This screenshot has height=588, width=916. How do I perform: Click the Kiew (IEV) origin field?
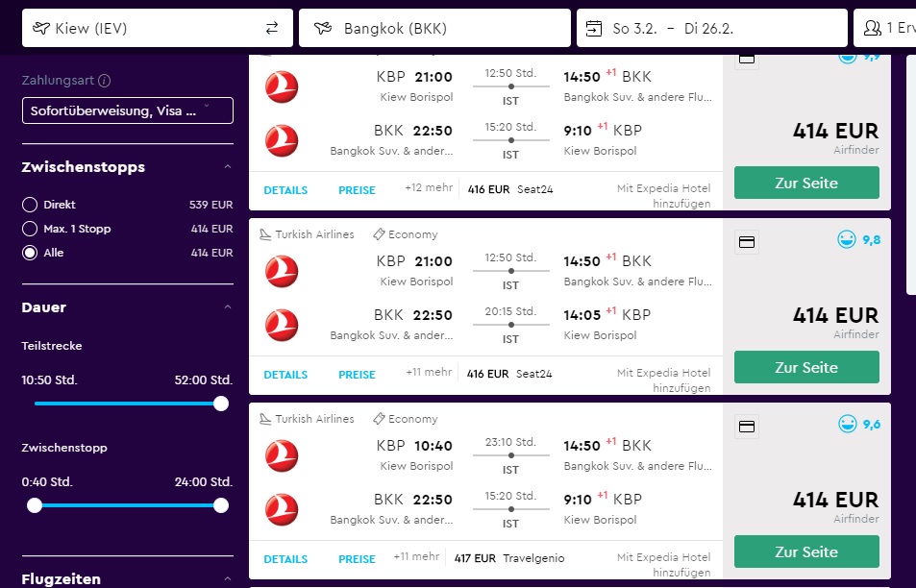click(144, 28)
